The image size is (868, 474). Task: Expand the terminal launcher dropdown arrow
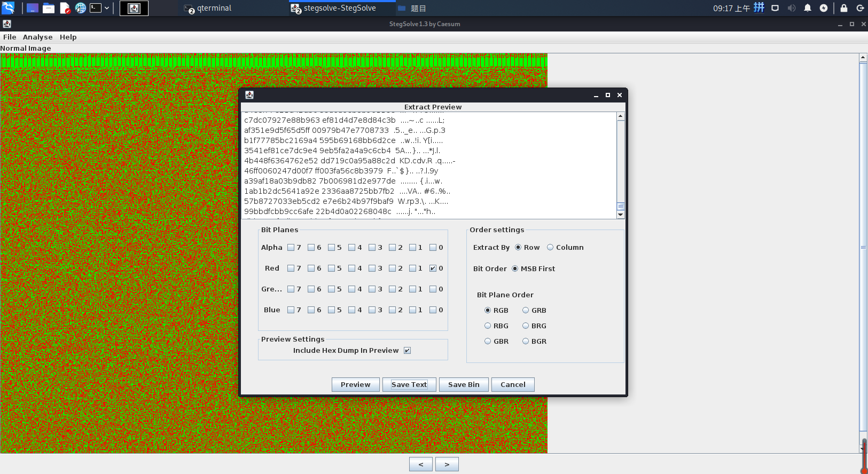click(107, 8)
